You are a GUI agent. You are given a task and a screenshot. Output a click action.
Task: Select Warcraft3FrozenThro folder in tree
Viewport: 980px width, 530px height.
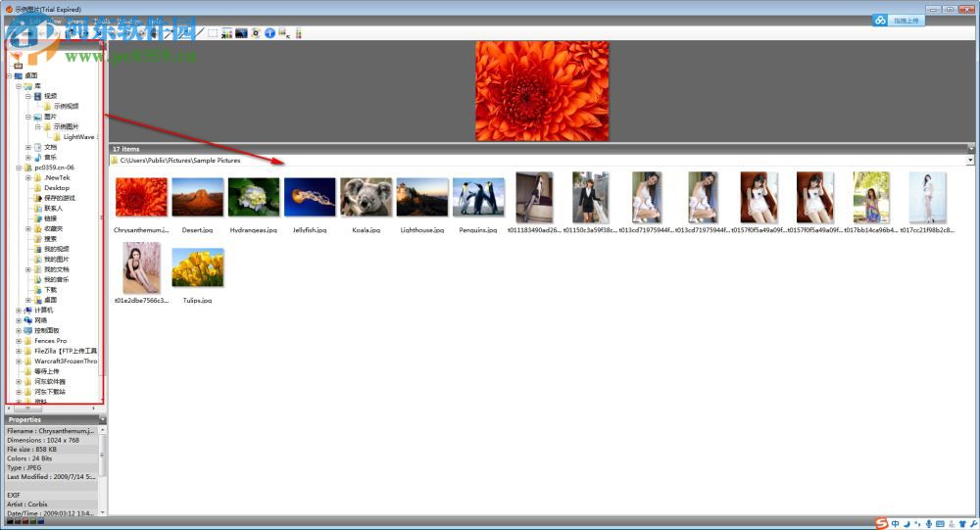tap(66, 361)
